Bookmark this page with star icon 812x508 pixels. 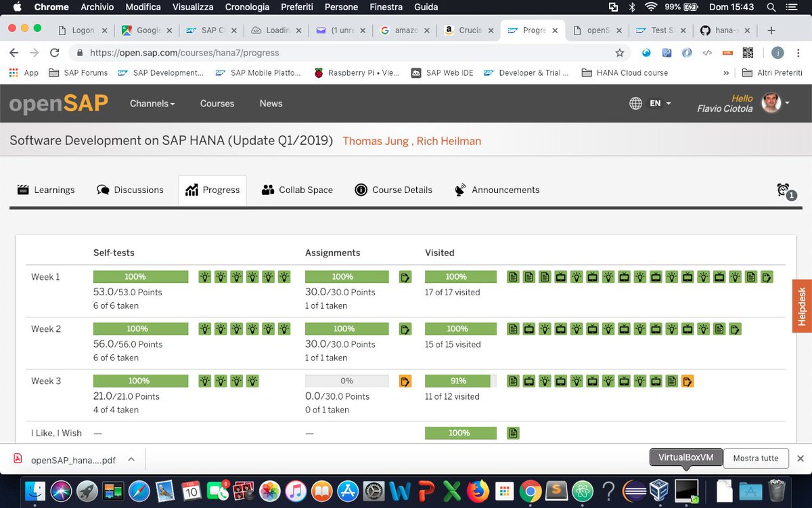pos(619,53)
